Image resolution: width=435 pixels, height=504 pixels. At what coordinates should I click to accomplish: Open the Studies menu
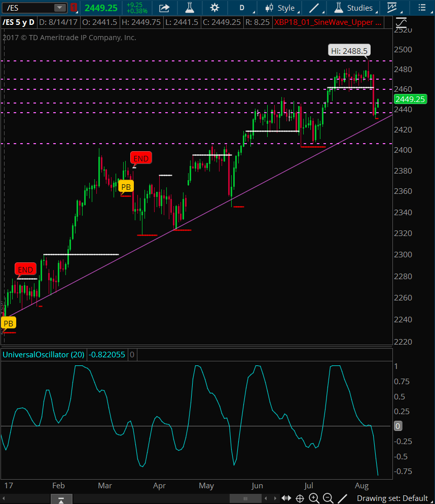pyautogui.click(x=354, y=8)
